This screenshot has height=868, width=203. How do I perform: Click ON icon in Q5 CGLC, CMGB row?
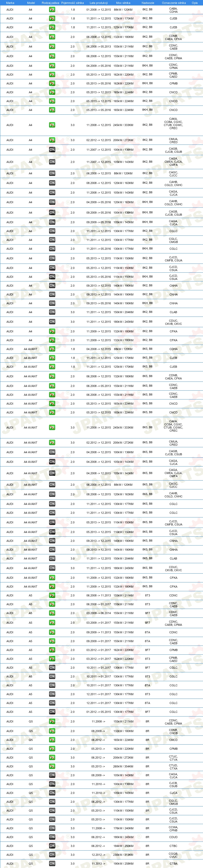(52, 802)
